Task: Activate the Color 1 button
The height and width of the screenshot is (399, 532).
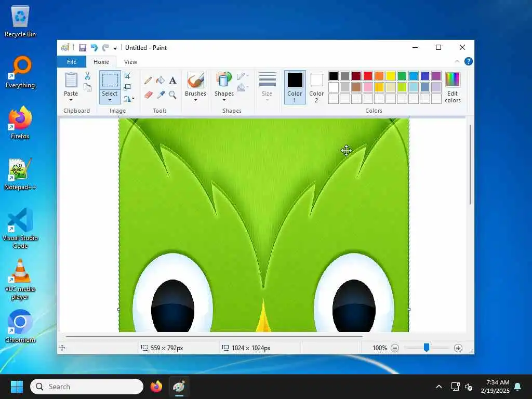Action: (295, 87)
